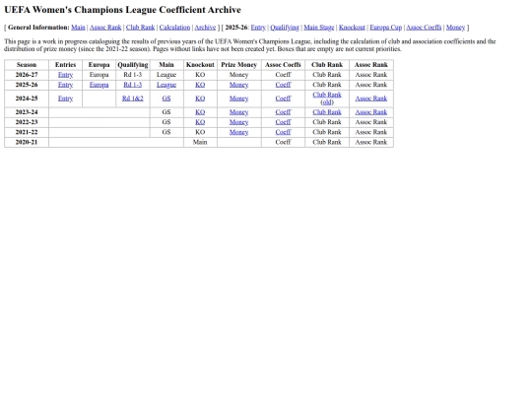The width and height of the screenshot is (532, 399).
Task: Open the Coeff link for season 2023-24
Action: click(283, 112)
